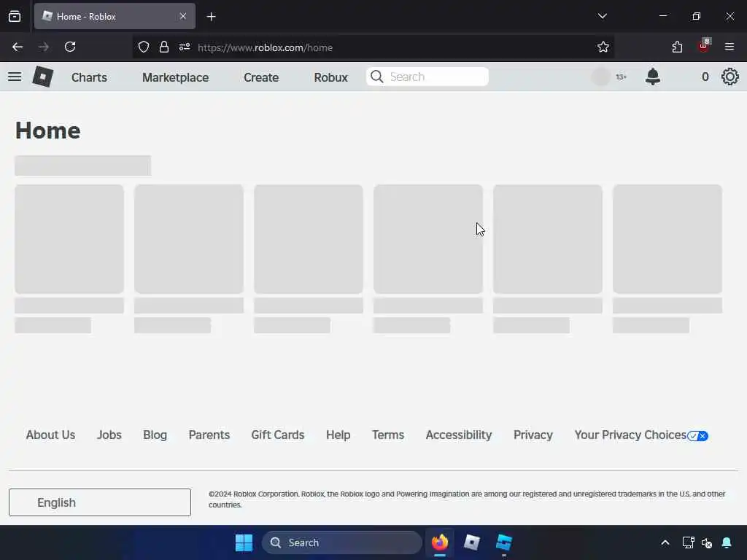Select the Home - Roblox tab
Viewport: 747px width, 560px height.
[x=115, y=17]
